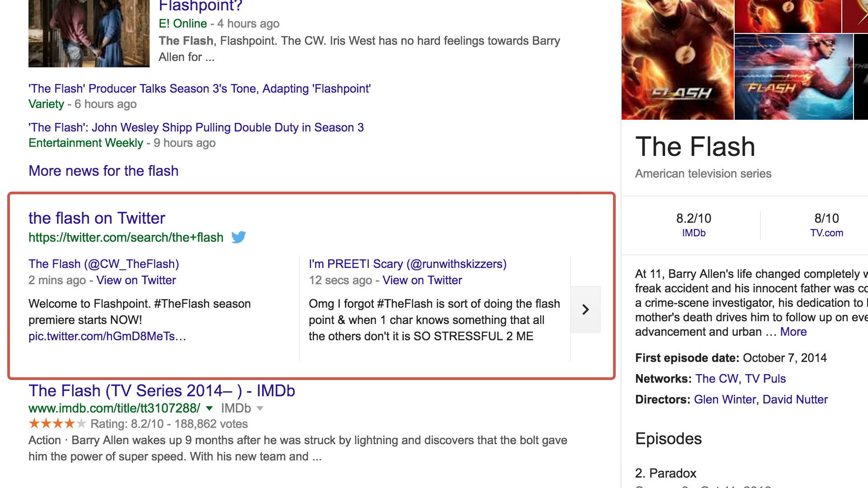Open the large Flash poster image
The width and height of the screenshot is (868, 488).
[677, 60]
